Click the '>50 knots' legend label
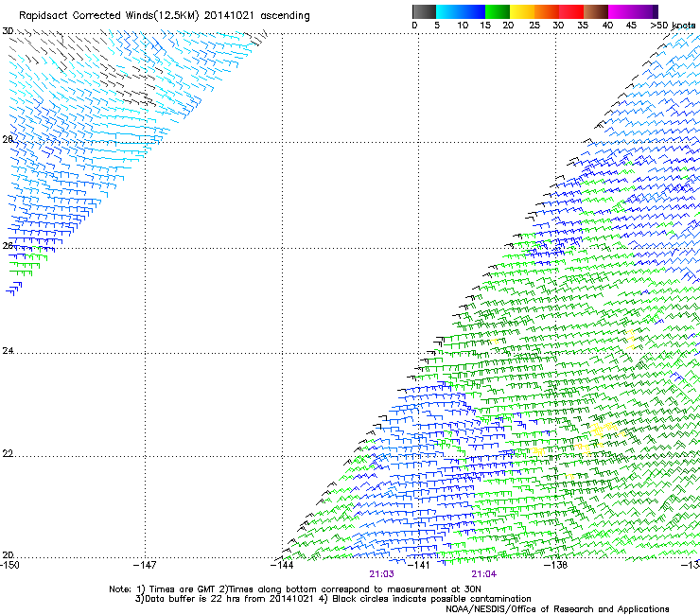Image resolution: width=700 pixels, height=615 pixels. click(673, 26)
